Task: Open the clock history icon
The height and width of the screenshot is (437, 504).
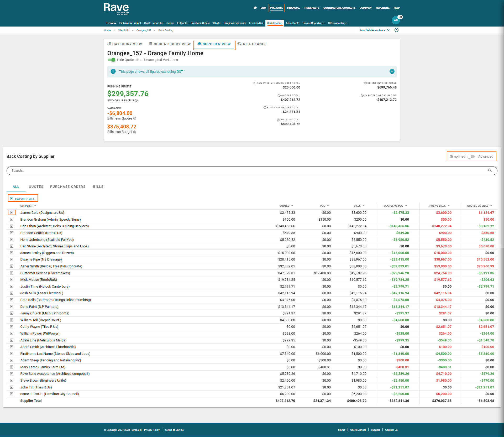Action: click(396, 30)
